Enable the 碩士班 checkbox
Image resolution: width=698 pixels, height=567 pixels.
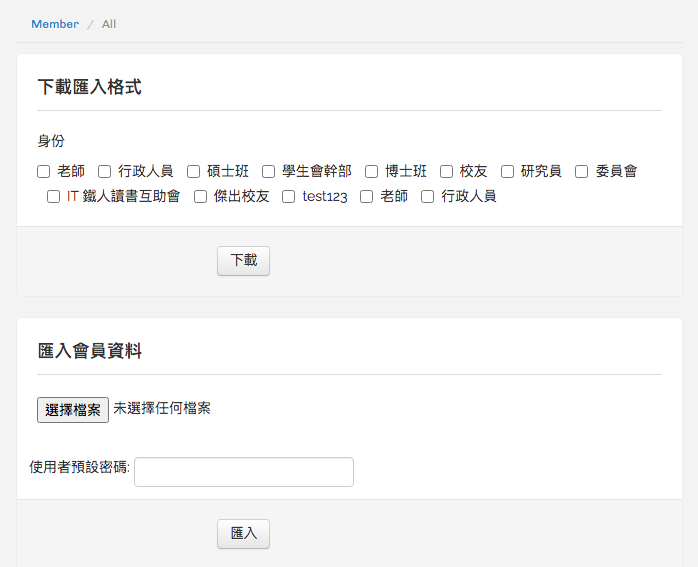[194, 171]
